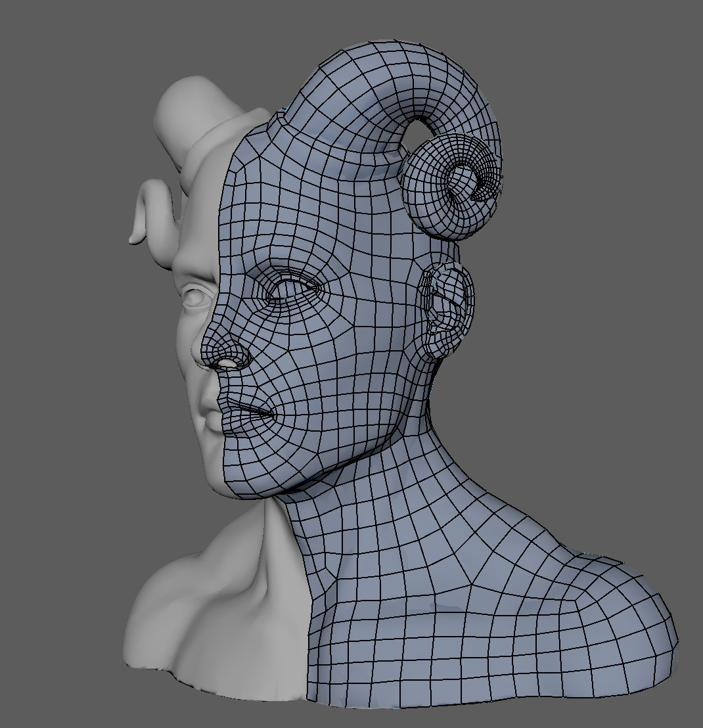Click the lips of the wireframe face
703x728 pixels.
[244, 412]
